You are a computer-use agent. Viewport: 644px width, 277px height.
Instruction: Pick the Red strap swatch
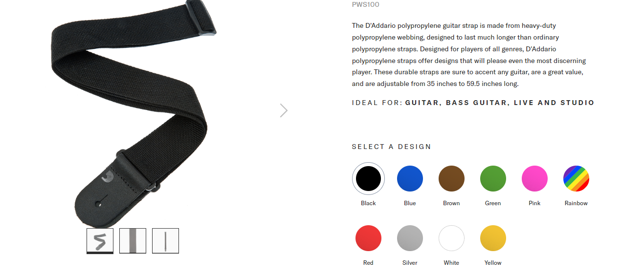[368, 238]
